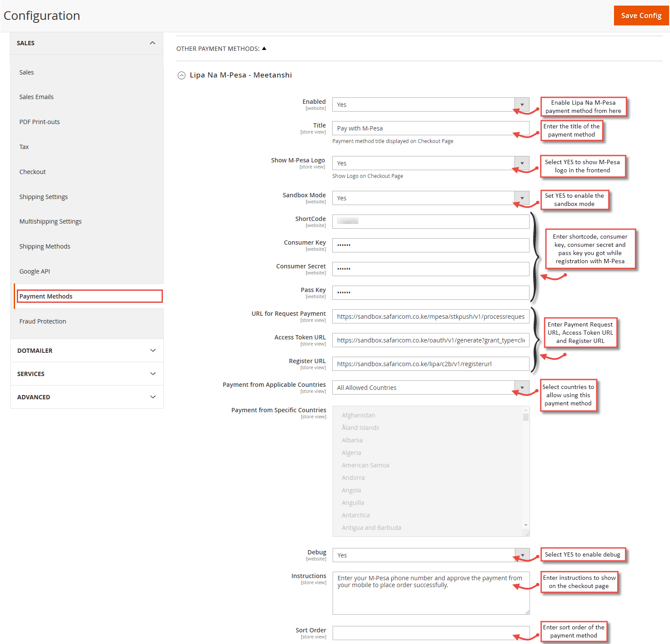670x644 pixels.
Task: Click the Register URL field
Action: [x=431, y=364]
